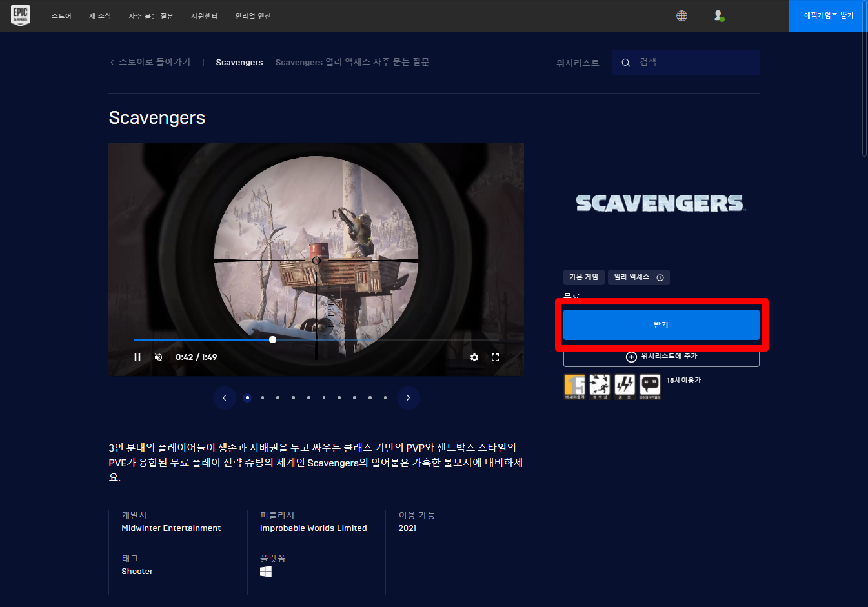Click the magnifier search icon
The width and height of the screenshot is (868, 607).
point(625,63)
